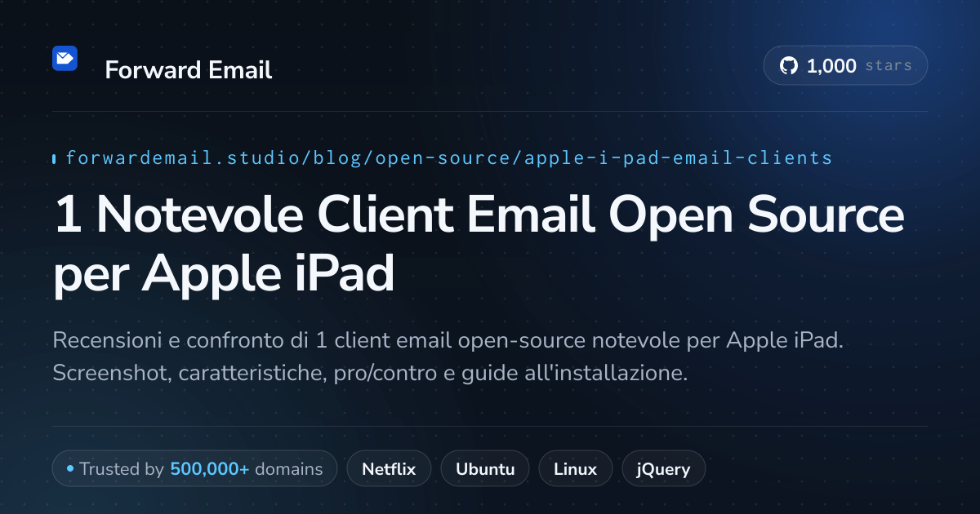Viewport: 980px width, 514px height.
Task: Open the forwardemail.studio blog URL link
Action: point(448,157)
